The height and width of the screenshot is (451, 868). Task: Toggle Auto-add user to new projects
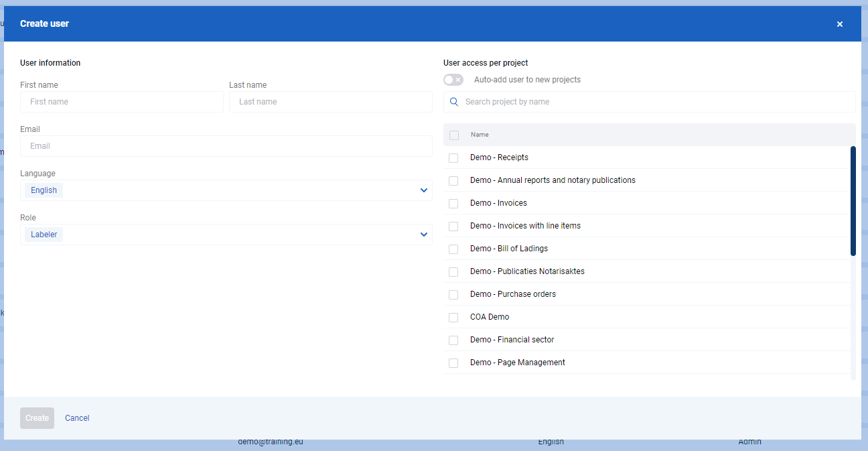point(453,80)
